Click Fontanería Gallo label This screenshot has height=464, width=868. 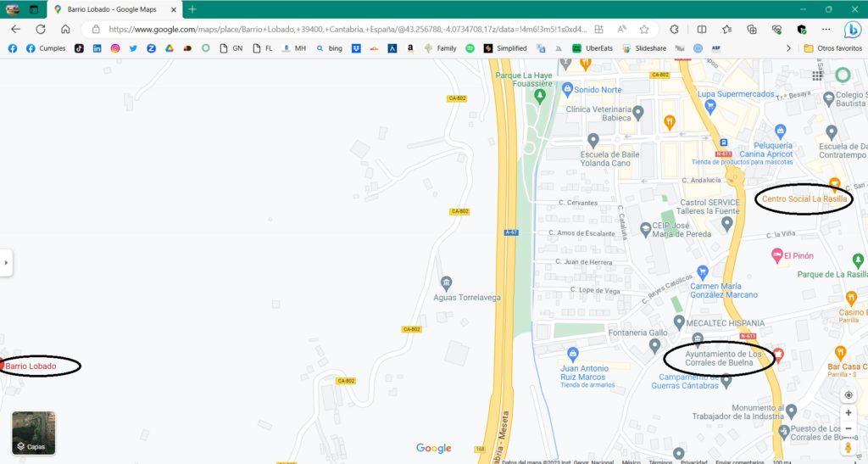(637, 333)
